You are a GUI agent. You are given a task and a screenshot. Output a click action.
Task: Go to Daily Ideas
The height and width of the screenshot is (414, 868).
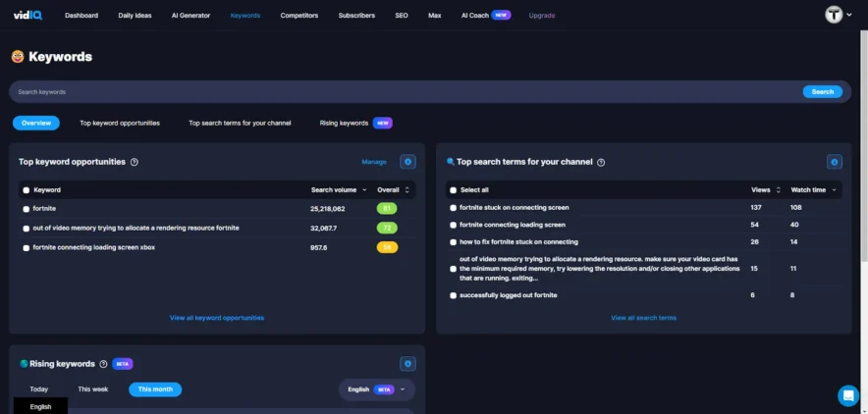click(135, 16)
